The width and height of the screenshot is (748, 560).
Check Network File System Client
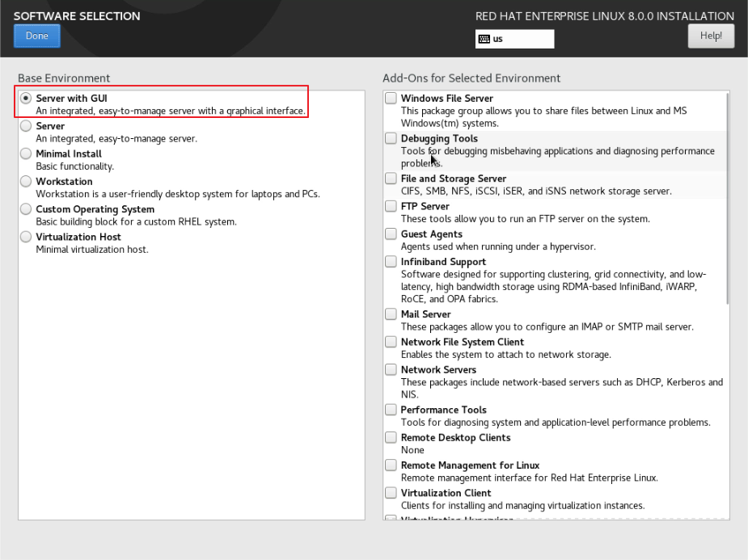391,341
